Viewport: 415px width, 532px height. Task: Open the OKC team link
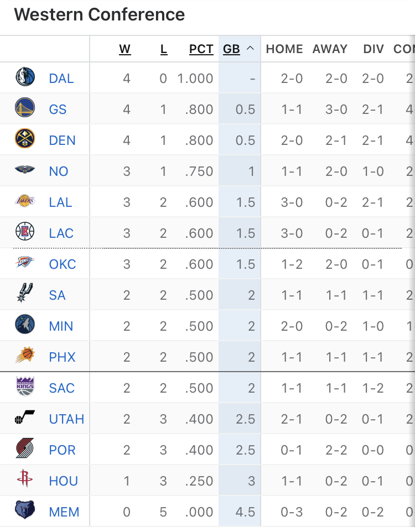(x=63, y=264)
